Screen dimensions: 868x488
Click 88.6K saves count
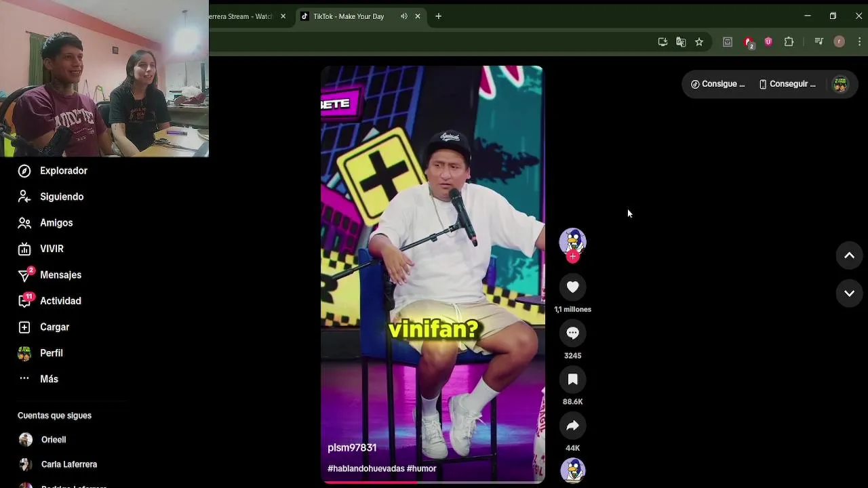click(x=572, y=402)
